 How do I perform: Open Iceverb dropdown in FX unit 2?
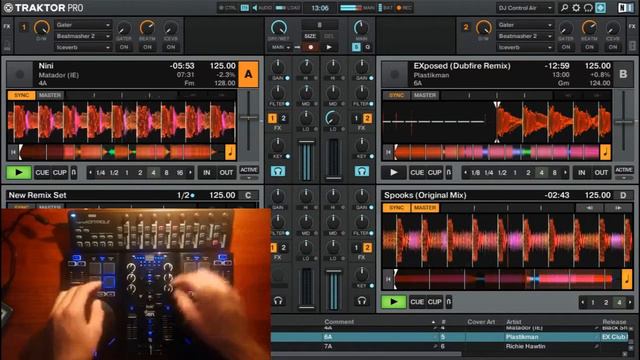click(x=525, y=47)
